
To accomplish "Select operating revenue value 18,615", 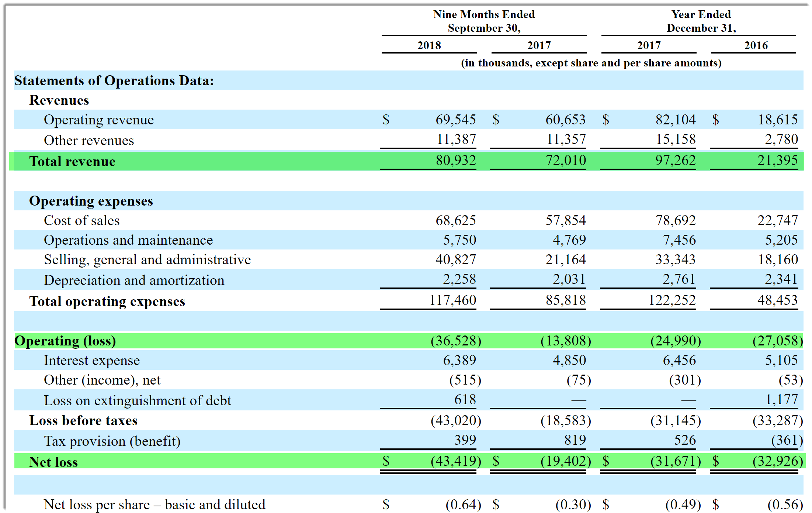I will 778,120.
